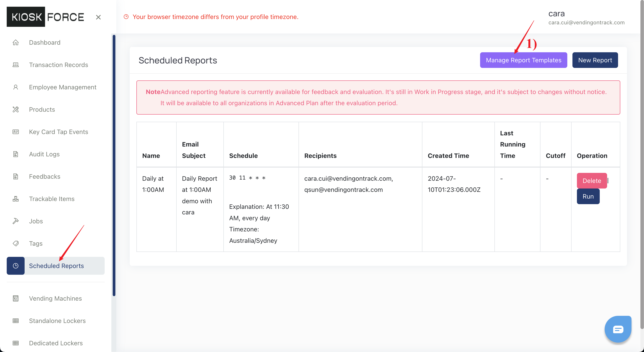Click the Dashboard sidebar icon
This screenshot has width=644, height=352.
(16, 42)
